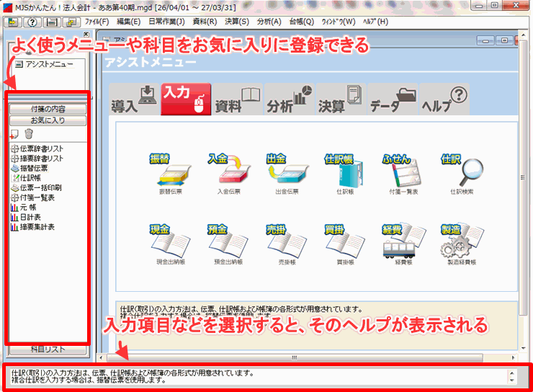Click the help text up arrow at bottom
533x392 pixels.
click(512, 373)
